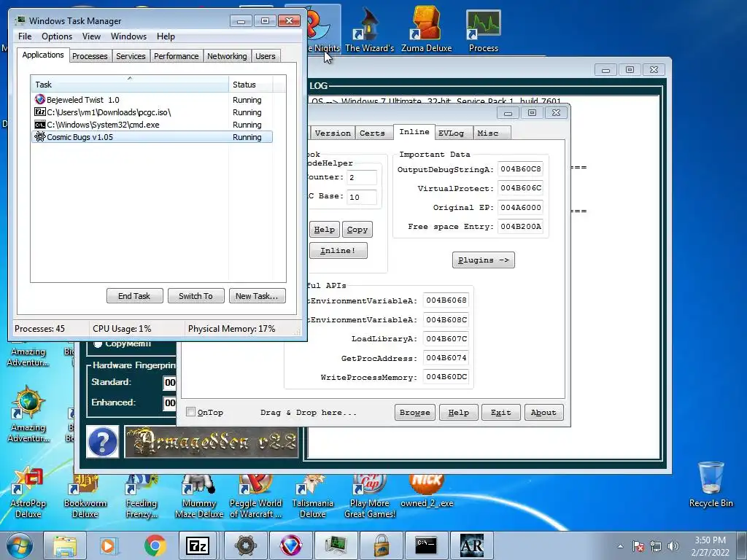
Task: Click the New Task... button
Action: pyautogui.click(x=257, y=296)
